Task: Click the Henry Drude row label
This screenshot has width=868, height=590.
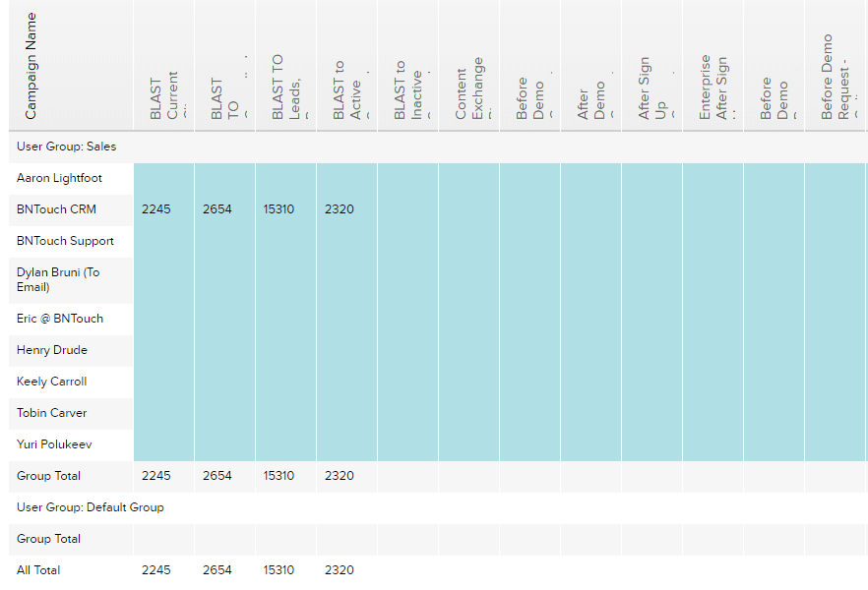Action: coord(52,350)
